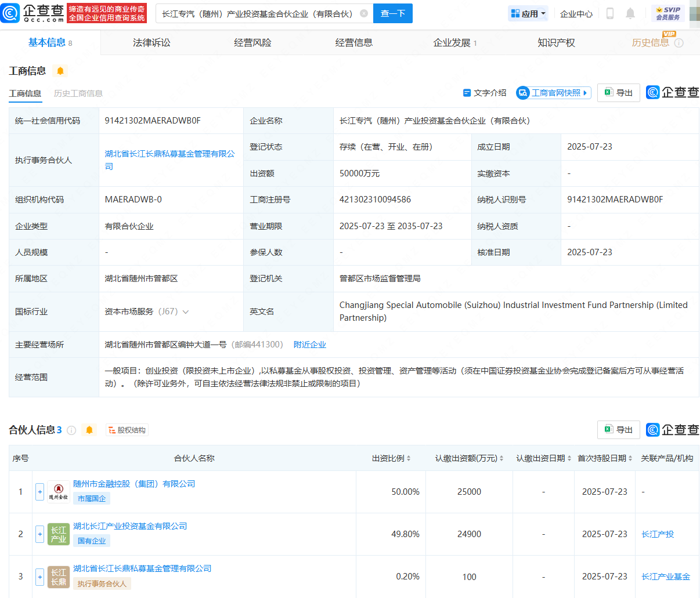Switch to 历史工商信息 sub-tab
Screen dimensions: 700x598
click(x=78, y=93)
